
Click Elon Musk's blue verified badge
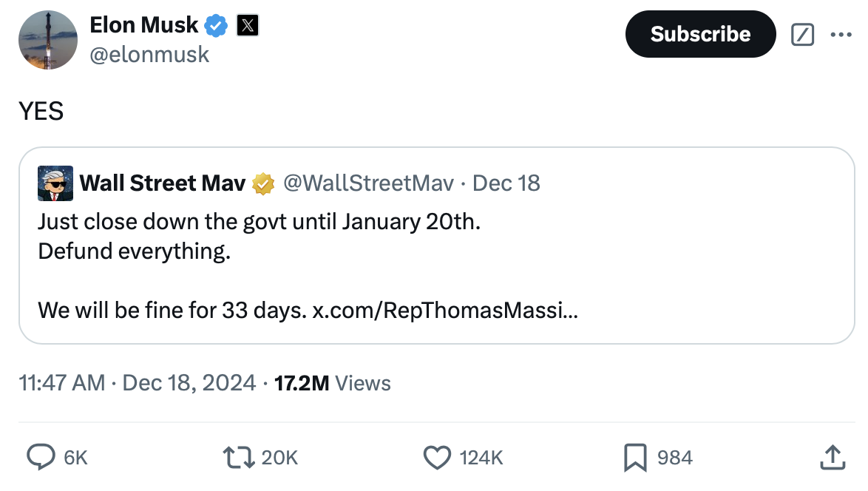[215, 26]
